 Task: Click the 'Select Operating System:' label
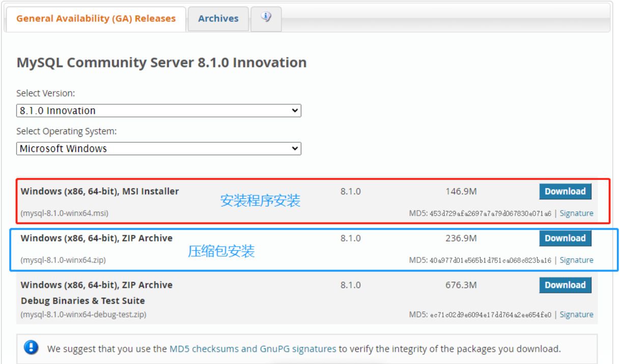[67, 132]
